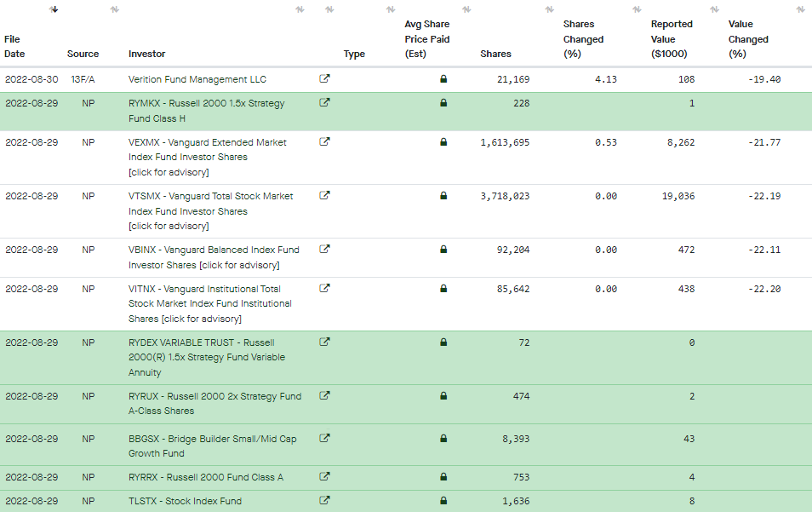
Task: Open BBGSX Bridge Builder Small/Mid Cap link
Action: 212,446
